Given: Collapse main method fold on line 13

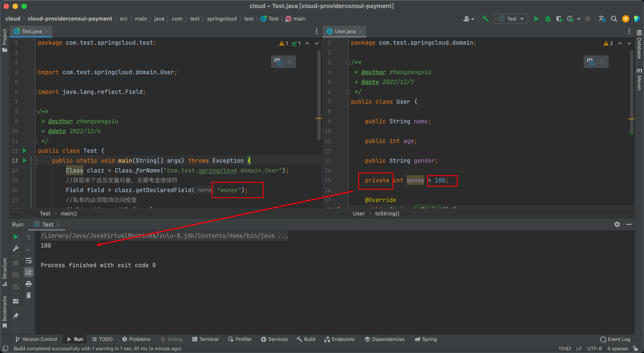Looking at the screenshot, I should 35,161.
